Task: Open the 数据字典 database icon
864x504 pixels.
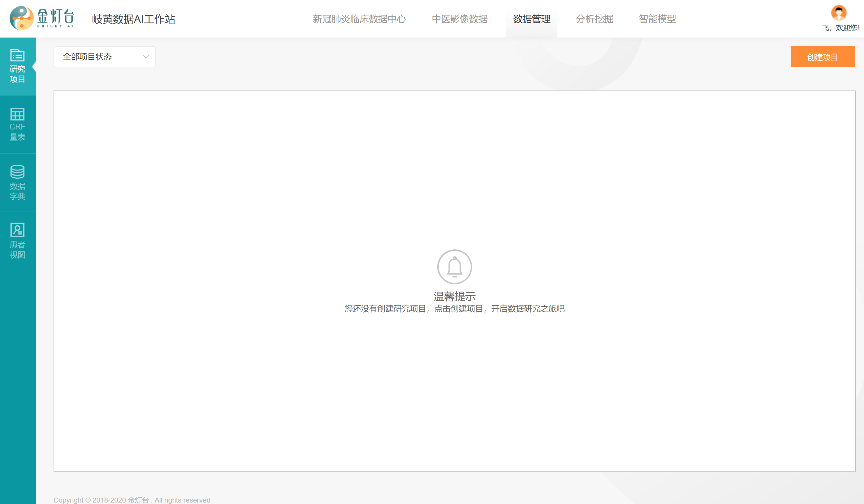Action: 17,172
